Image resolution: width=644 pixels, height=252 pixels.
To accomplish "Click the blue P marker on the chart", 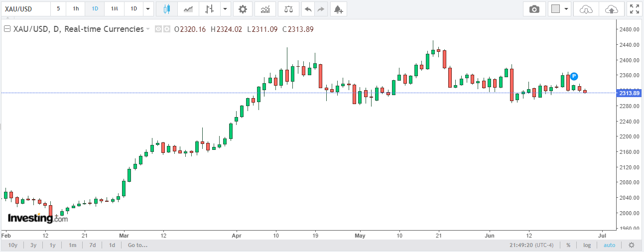I will (574, 76).
